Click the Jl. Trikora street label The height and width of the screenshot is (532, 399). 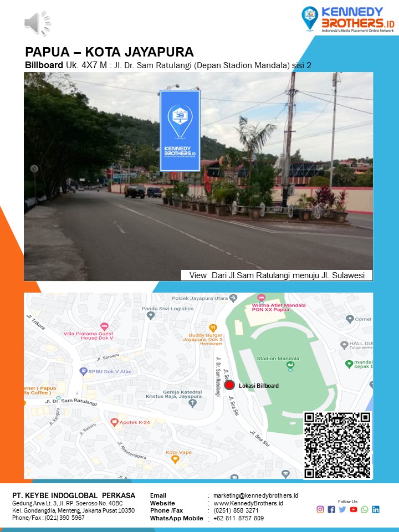coord(35,322)
